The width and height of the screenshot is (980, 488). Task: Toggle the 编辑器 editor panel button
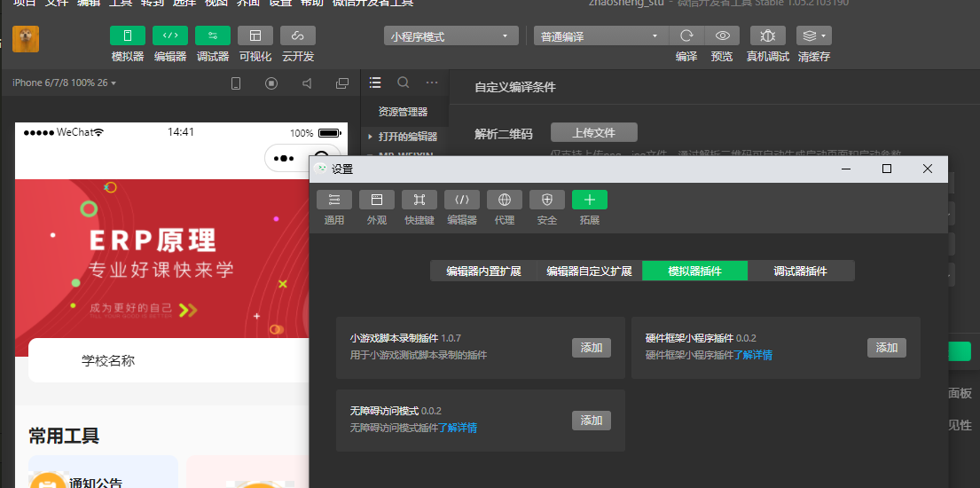click(x=170, y=35)
